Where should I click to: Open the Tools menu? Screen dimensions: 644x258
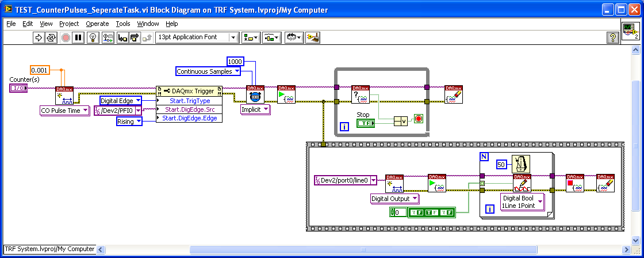122,24
